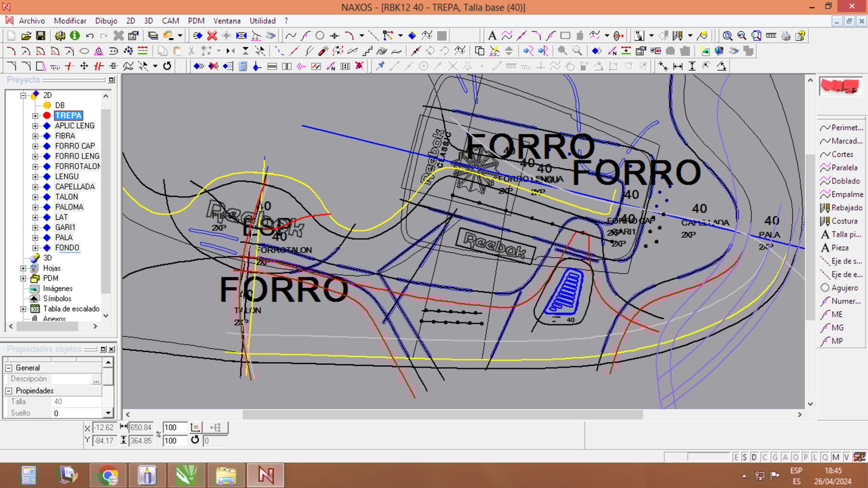Click the vertical dimension measure icon
This screenshot has width=868, height=488.
click(x=692, y=66)
